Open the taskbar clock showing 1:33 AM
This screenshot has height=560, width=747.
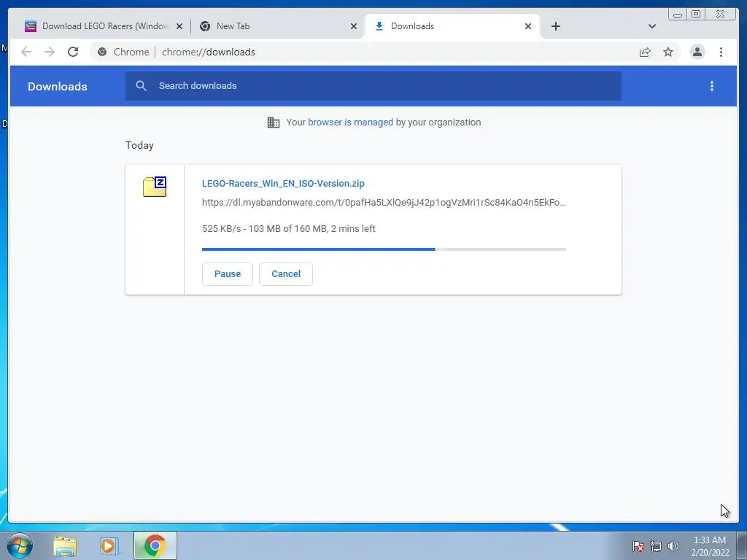coord(710,546)
